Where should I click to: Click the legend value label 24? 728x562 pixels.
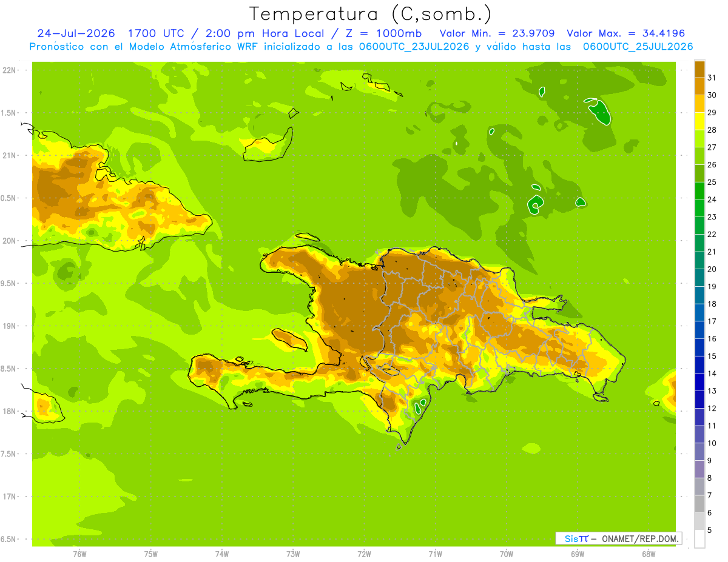click(712, 199)
